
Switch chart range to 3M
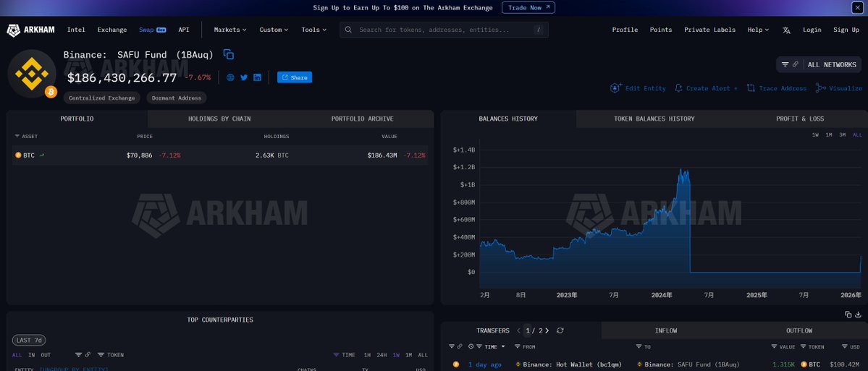tap(843, 135)
